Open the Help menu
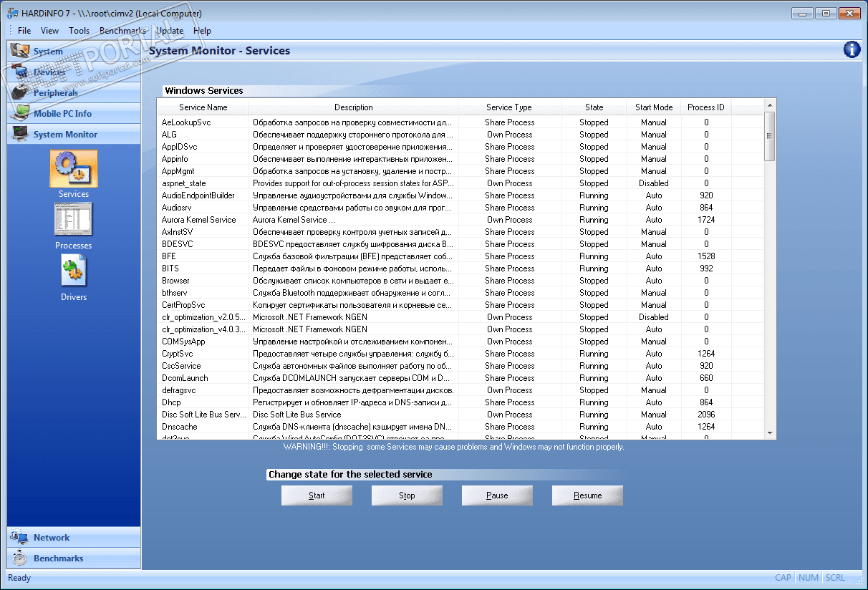The image size is (868, 590). (202, 31)
